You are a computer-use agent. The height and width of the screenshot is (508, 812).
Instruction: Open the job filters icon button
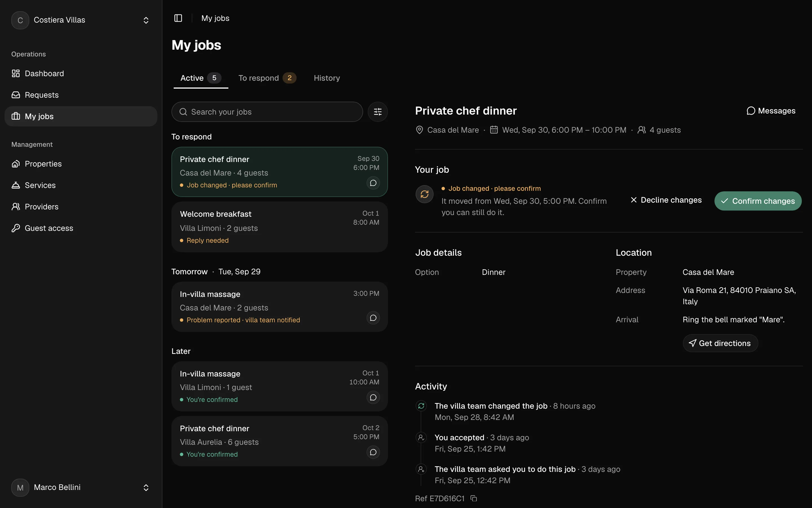pos(378,112)
